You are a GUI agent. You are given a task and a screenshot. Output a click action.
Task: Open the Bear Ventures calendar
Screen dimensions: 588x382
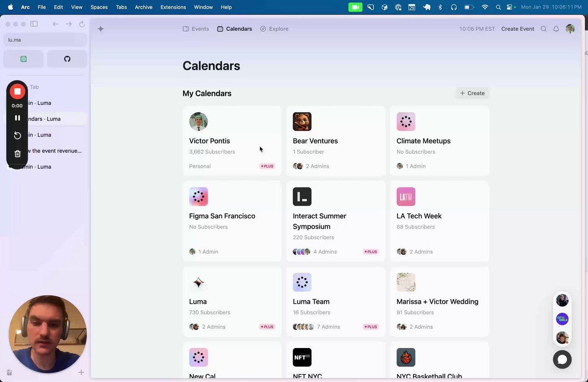point(336,141)
